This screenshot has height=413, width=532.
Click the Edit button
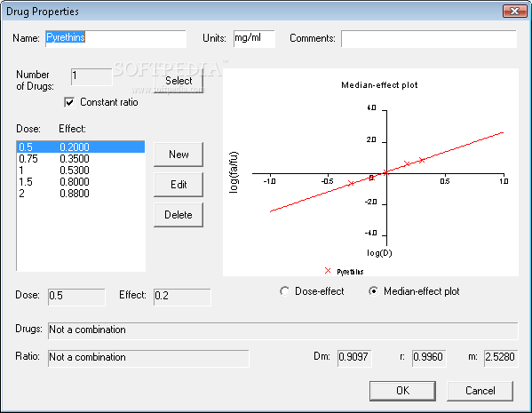tap(179, 185)
